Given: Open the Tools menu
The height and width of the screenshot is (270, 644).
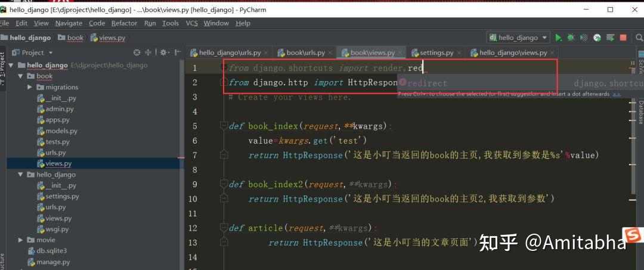Looking at the screenshot, I should [x=170, y=23].
